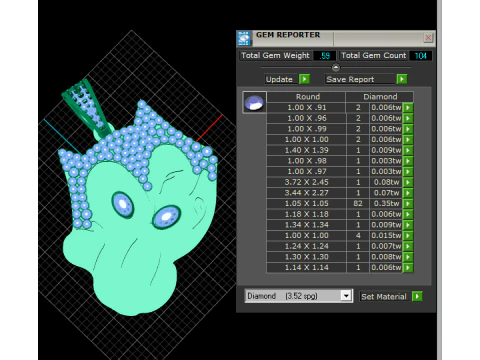
Task: Select the 1.14 X 1.14 size cell
Action: [x=306, y=267]
